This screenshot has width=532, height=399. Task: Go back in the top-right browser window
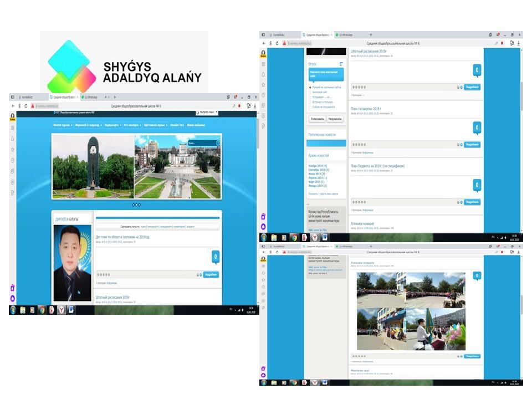[x=264, y=43]
